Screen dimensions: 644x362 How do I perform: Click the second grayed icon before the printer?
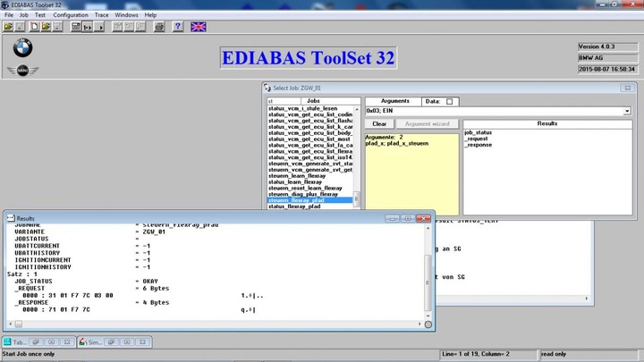pos(129,27)
